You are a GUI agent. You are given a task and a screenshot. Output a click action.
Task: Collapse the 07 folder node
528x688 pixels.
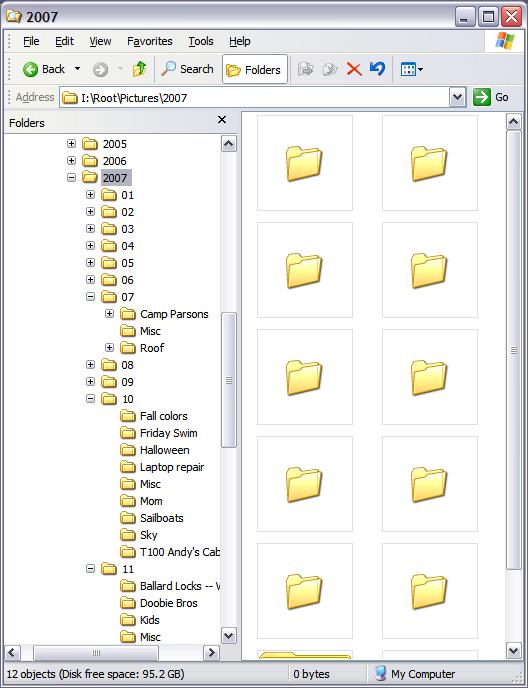(x=90, y=297)
